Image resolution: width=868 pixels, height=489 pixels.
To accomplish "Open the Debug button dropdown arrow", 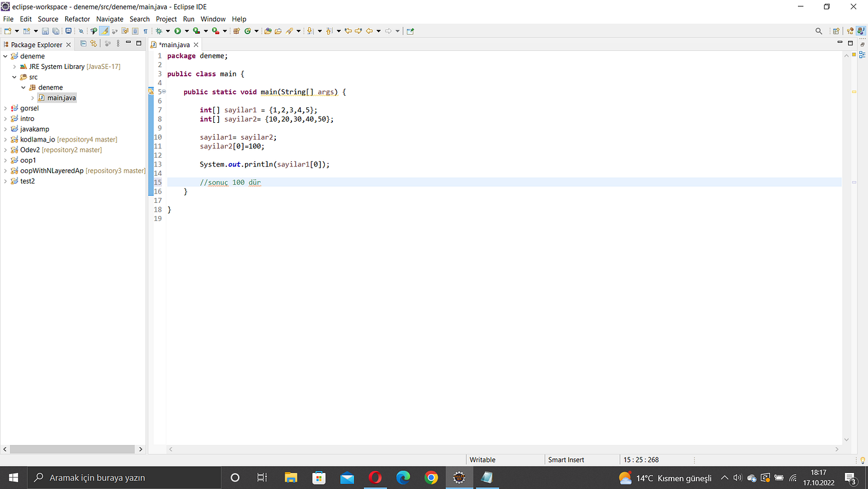I will point(167,31).
